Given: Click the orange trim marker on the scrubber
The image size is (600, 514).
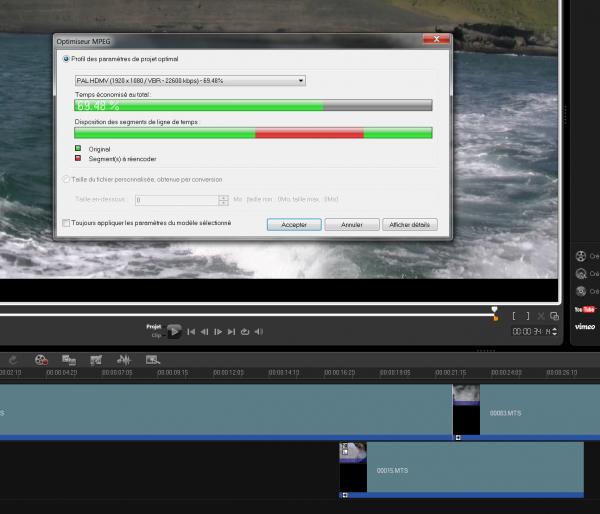Looking at the screenshot, I should 496,318.
